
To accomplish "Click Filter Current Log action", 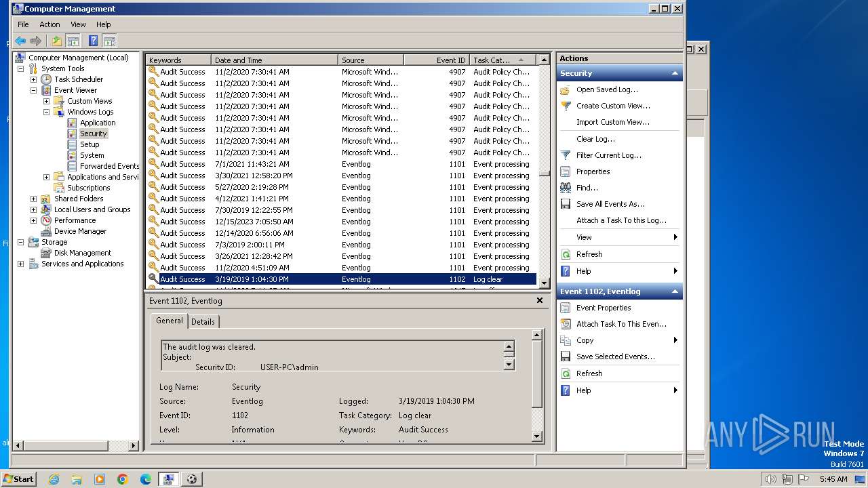I will (x=609, y=155).
